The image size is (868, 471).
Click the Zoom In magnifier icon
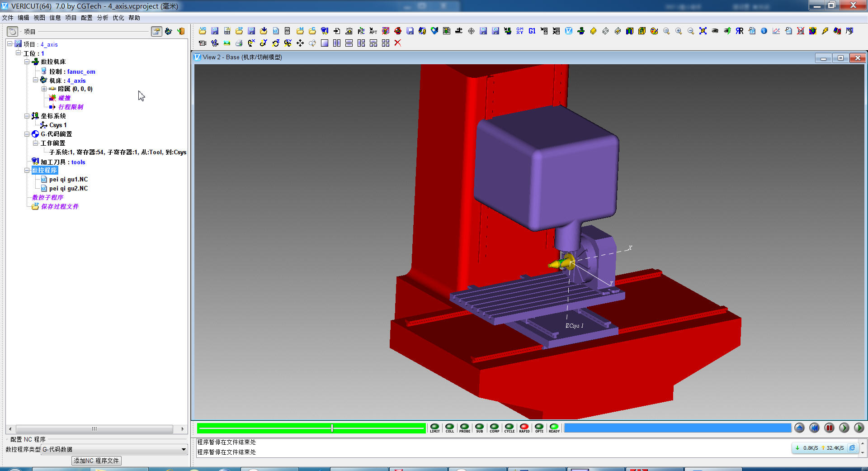tap(679, 31)
